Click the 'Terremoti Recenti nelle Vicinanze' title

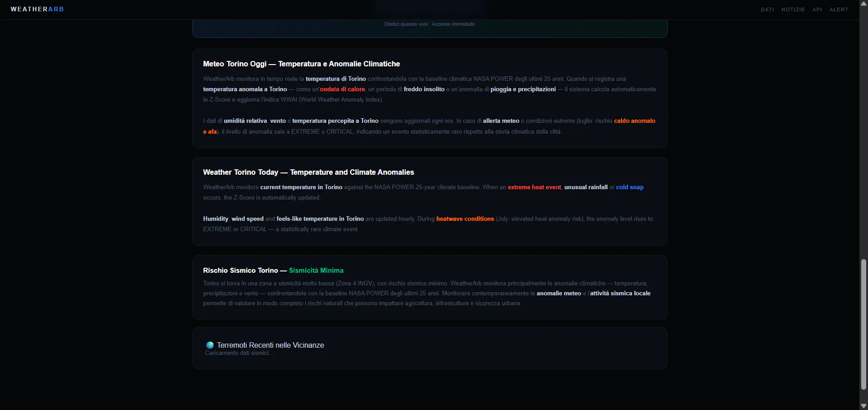pos(270,345)
